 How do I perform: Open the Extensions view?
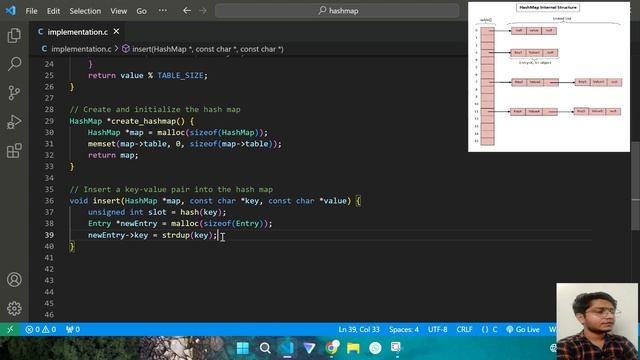point(14,151)
